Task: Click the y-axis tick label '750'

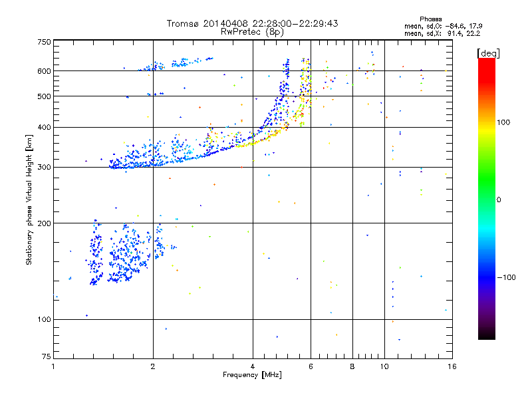Action: coord(44,42)
